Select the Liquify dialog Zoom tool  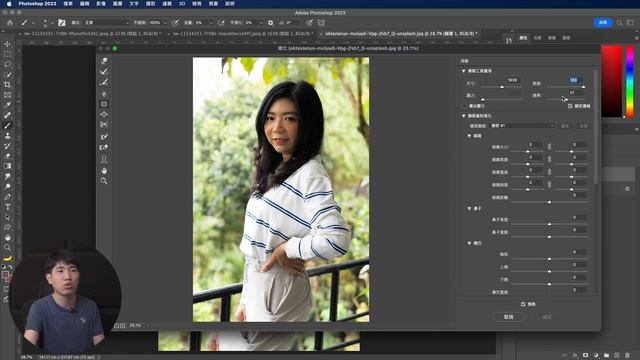(x=104, y=180)
